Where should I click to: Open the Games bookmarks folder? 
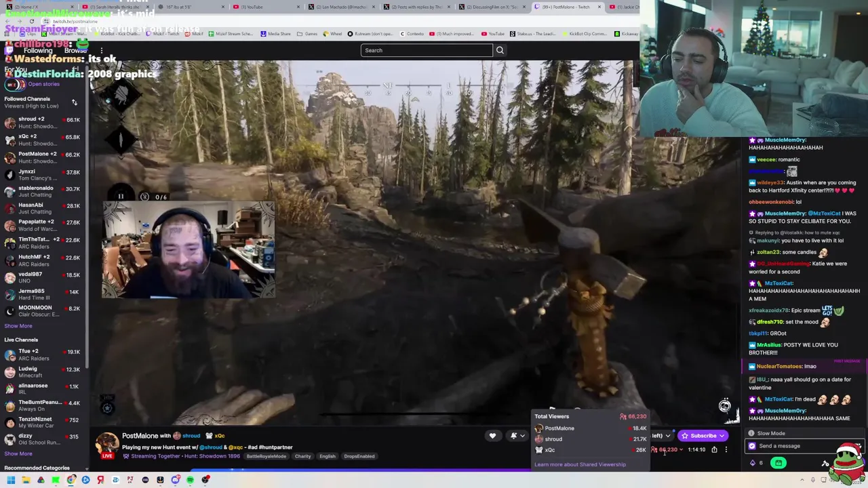click(307, 34)
